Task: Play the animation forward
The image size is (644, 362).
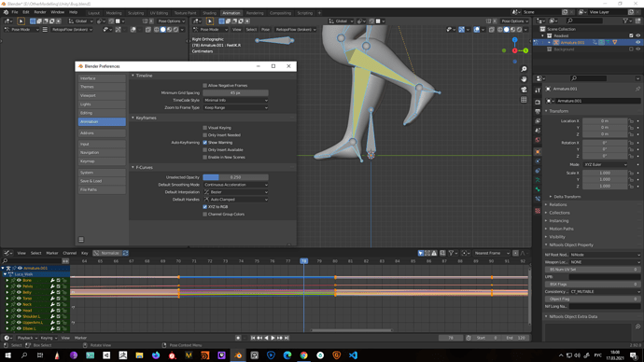Action: (x=273, y=338)
